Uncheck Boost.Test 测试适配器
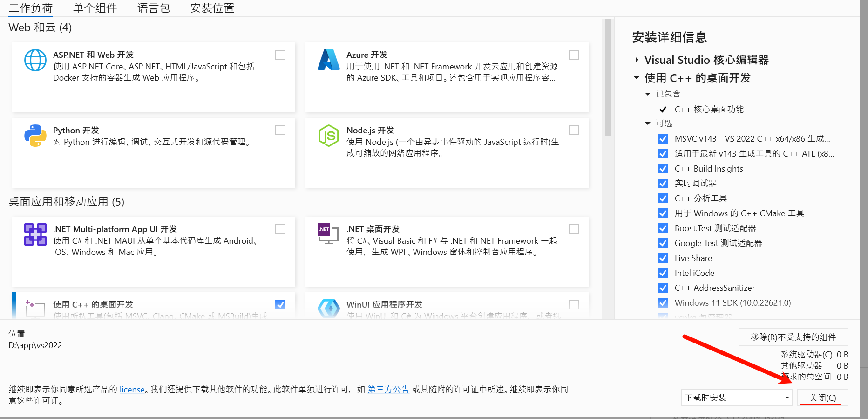The width and height of the screenshot is (868, 419). (663, 228)
